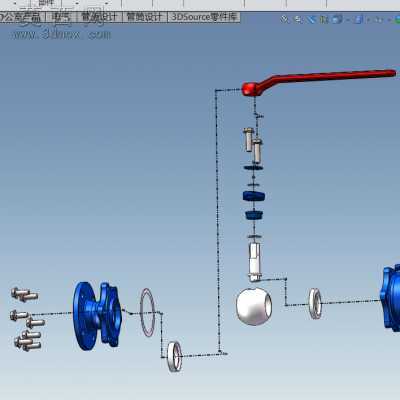Select the blue flanged end cap body
The image size is (400, 400).
pyautogui.click(x=97, y=316)
